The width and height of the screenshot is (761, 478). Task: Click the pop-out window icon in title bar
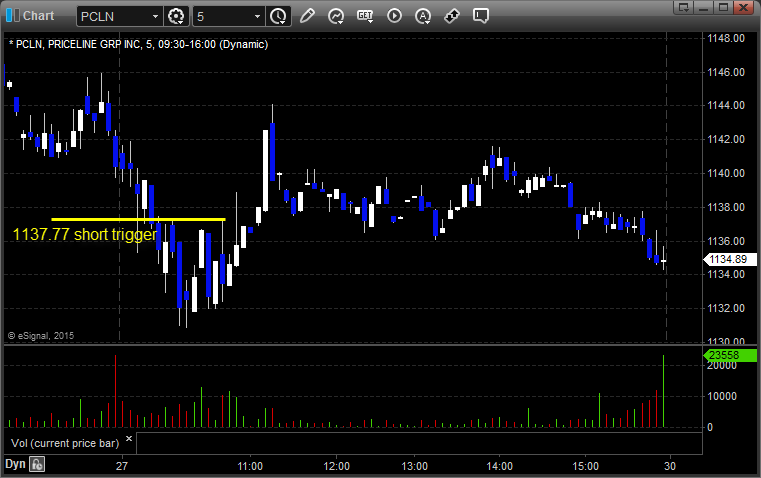tap(684, 7)
